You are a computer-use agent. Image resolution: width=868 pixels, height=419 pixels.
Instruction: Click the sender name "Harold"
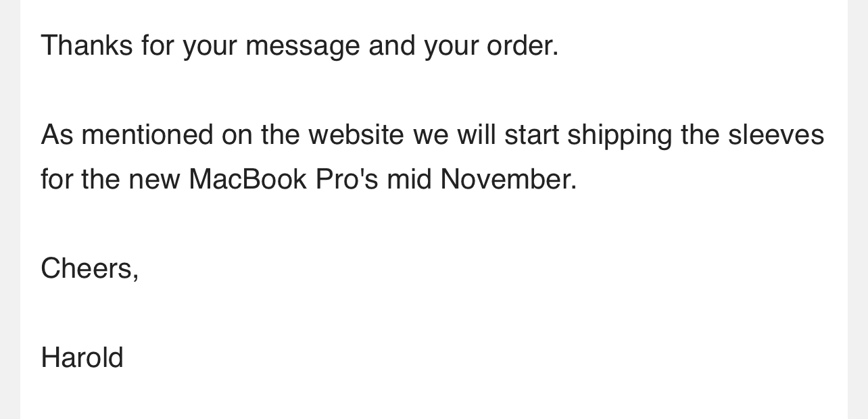pyautogui.click(x=82, y=358)
